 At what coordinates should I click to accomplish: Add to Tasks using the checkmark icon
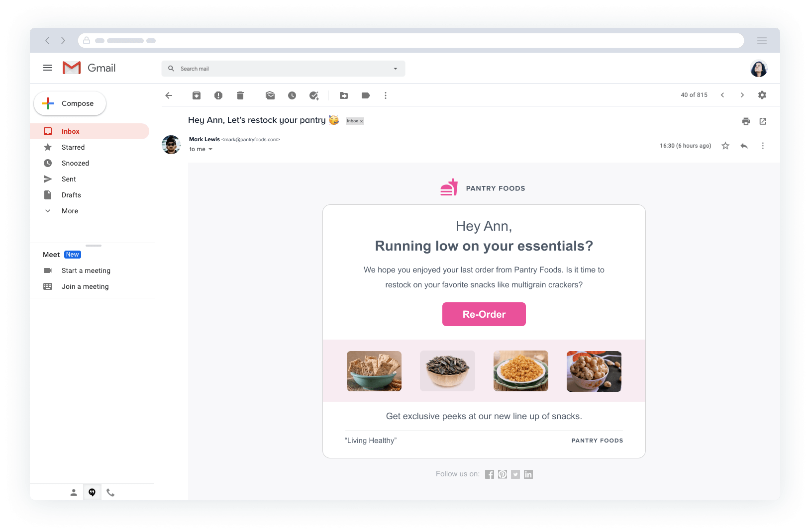tap(314, 95)
